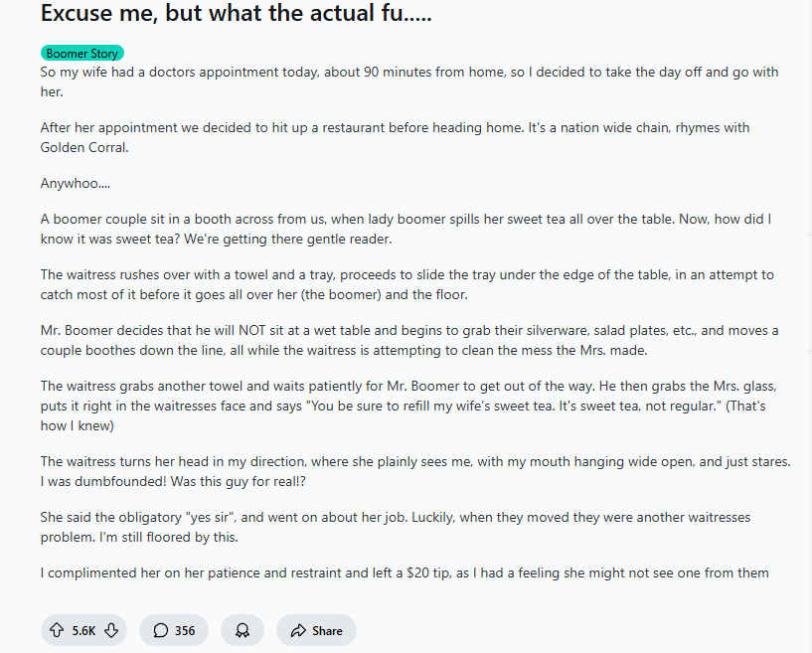Open the Boomer Story flair tag
Viewport: 812px width, 653px height.
82,54
